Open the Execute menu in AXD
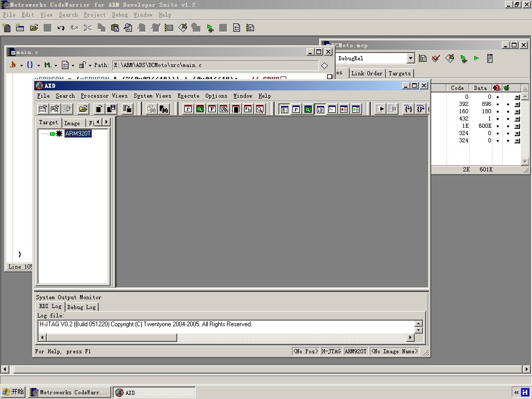The height and width of the screenshot is (399, 532). 188,96
